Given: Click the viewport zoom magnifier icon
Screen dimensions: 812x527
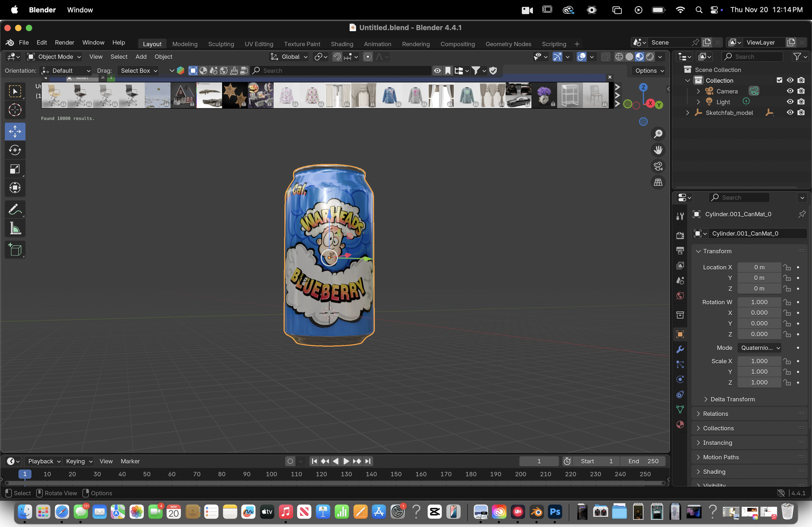Looking at the screenshot, I should 658,134.
